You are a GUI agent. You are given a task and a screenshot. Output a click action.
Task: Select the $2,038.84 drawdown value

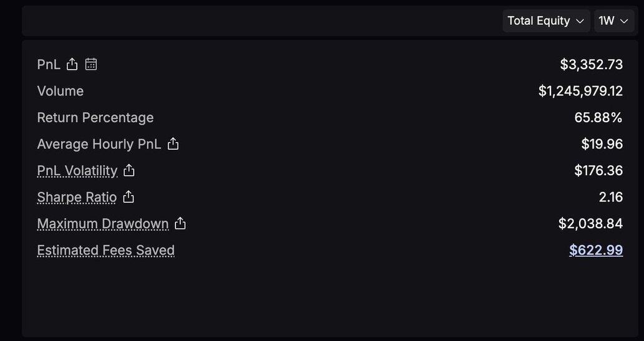590,223
